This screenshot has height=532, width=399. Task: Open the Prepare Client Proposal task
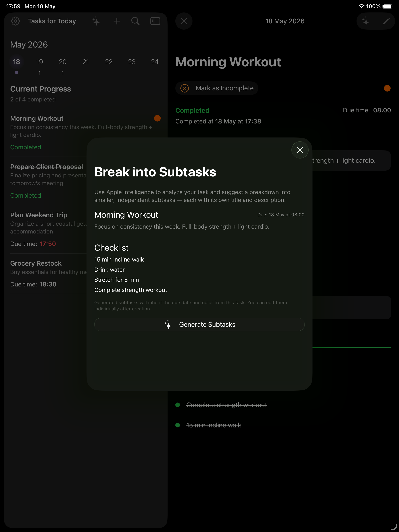[x=48, y=181]
